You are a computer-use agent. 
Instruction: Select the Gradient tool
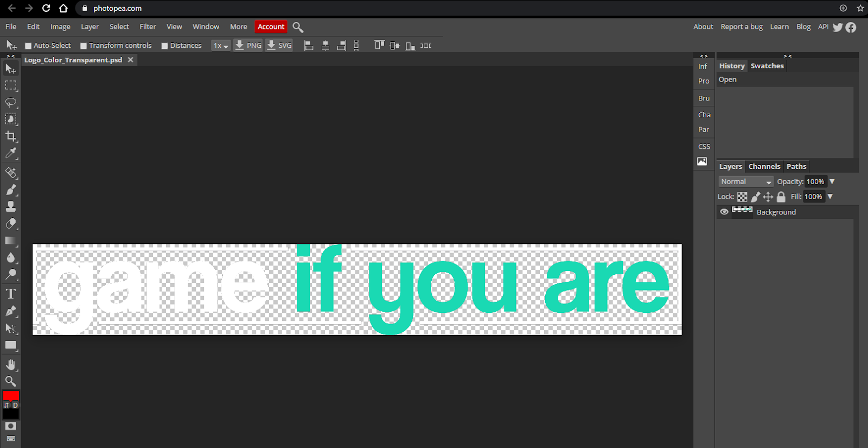11,241
